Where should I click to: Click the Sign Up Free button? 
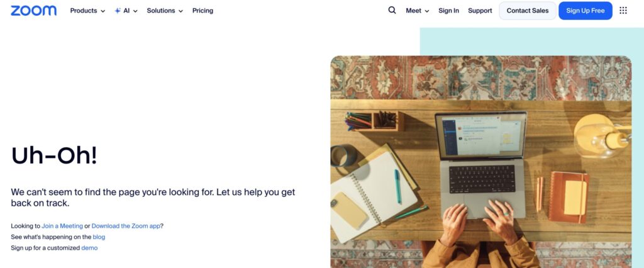[x=586, y=11]
